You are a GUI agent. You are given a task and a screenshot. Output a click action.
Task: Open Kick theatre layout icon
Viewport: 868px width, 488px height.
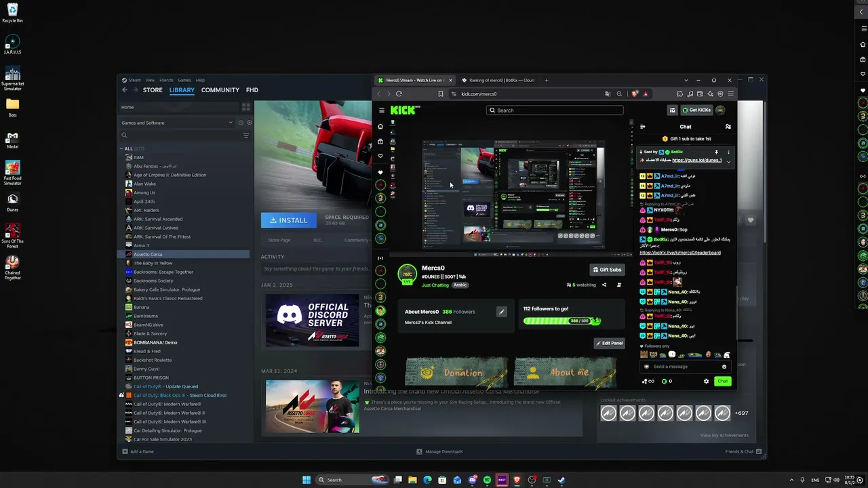pyautogui.click(x=672, y=110)
